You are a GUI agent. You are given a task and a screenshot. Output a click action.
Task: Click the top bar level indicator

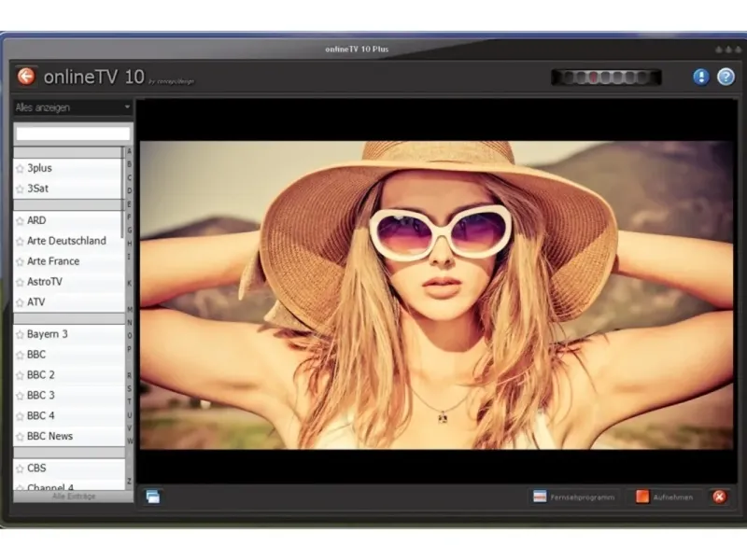(x=606, y=77)
